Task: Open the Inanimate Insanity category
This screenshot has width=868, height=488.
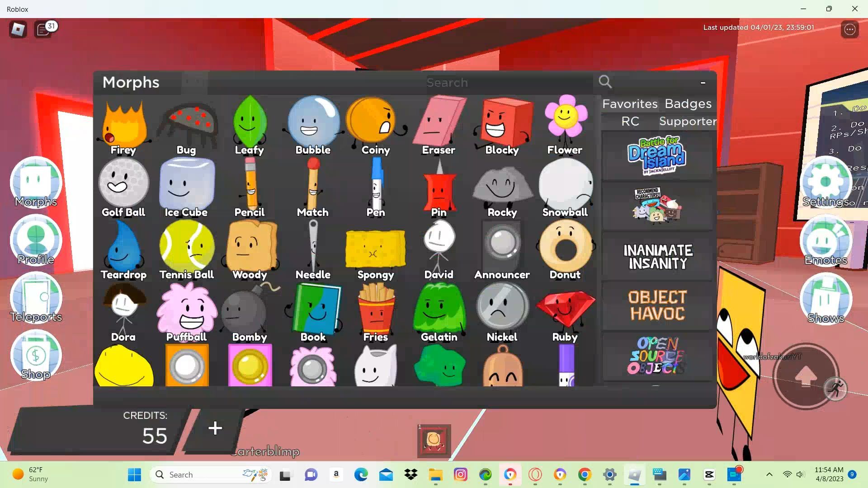Action: tap(657, 256)
